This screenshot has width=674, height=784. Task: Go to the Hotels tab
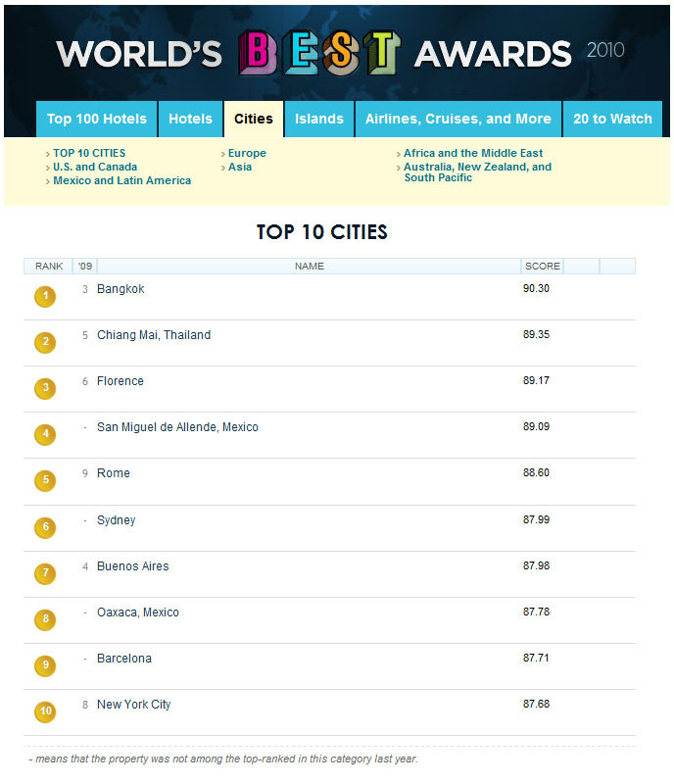[x=190, y=119]
